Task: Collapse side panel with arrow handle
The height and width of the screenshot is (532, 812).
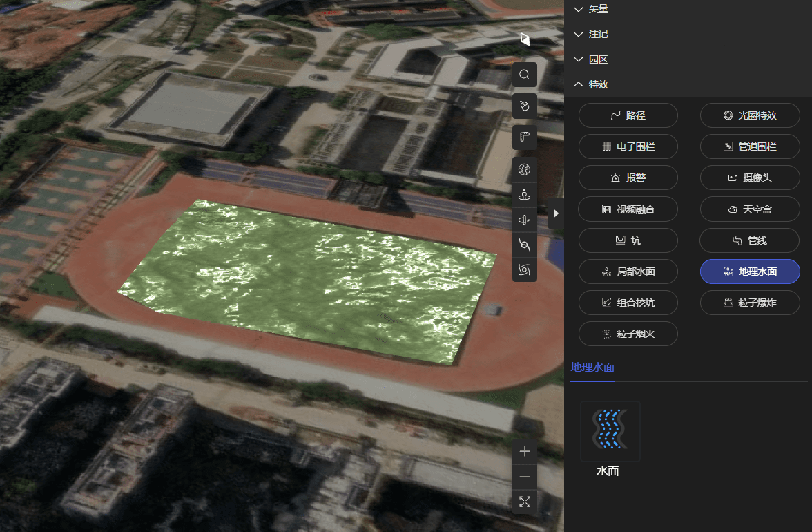Action: 557,214
